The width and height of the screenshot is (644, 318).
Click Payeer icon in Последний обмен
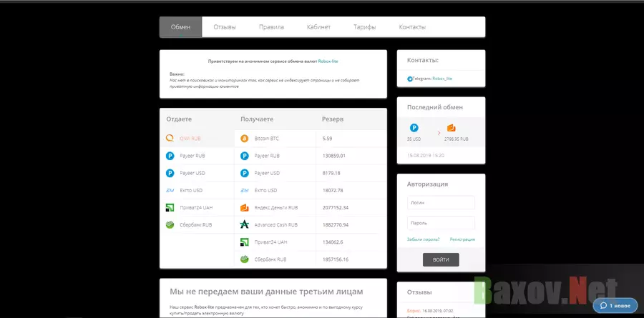(414, 128)
